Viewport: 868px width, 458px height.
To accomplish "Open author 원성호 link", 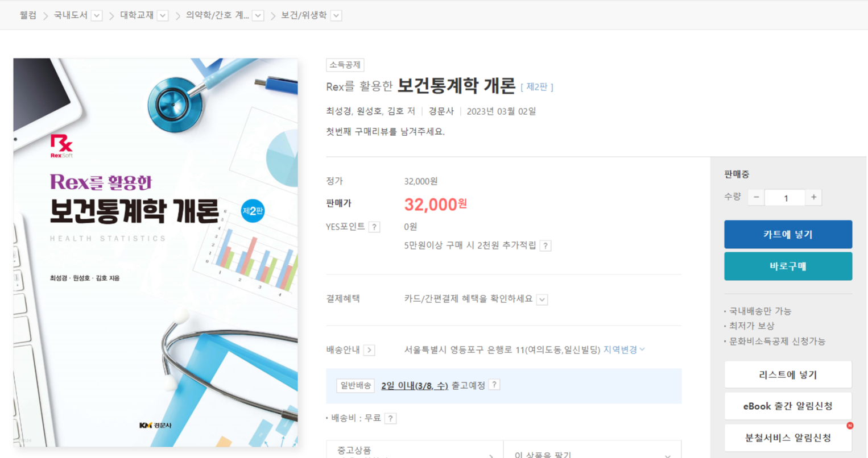I will 369,111.
